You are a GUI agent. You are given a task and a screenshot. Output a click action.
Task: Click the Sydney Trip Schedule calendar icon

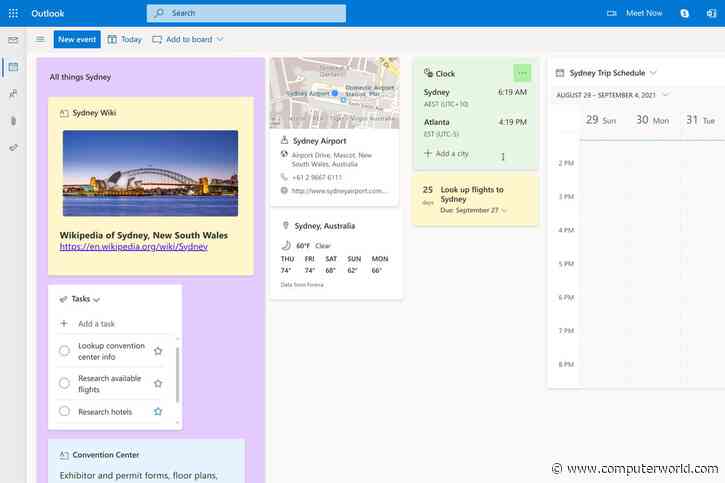[x=560, y=73]
